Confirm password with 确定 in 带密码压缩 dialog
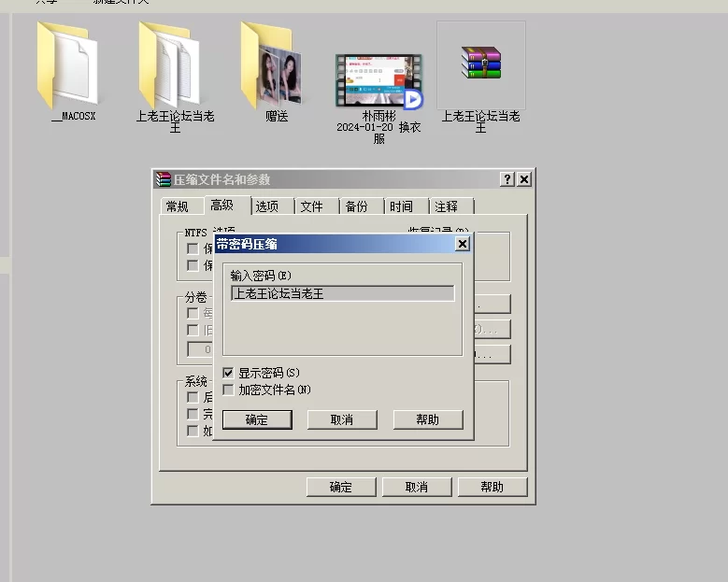This screenshot has height=582, width=728. tap(257, 419)
